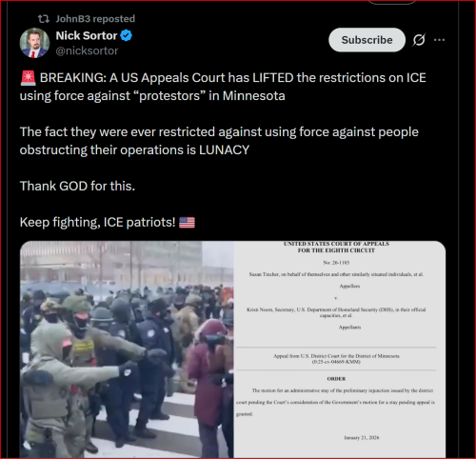The width and height of the screenshot is (476, 459).
Task: Click the case number No: 26-1105
Action: coord(336,263)
